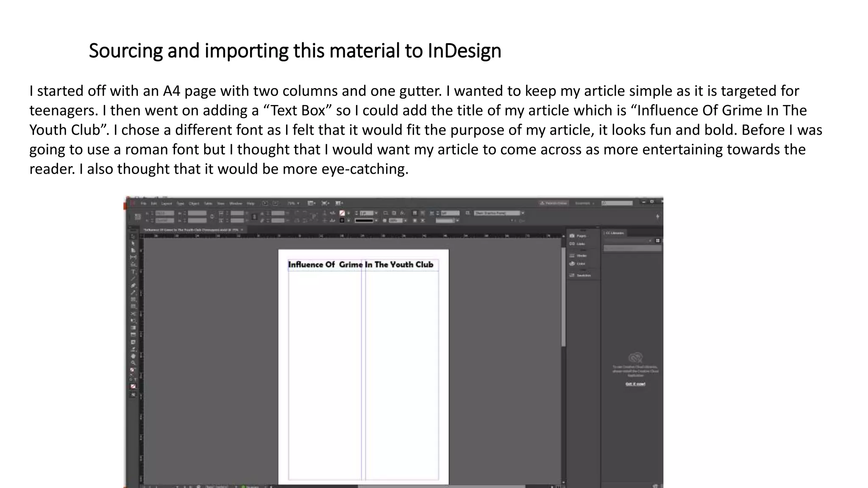
Task: Close the Influence Of Grime document tab
Action: click(x=242, y=230)
